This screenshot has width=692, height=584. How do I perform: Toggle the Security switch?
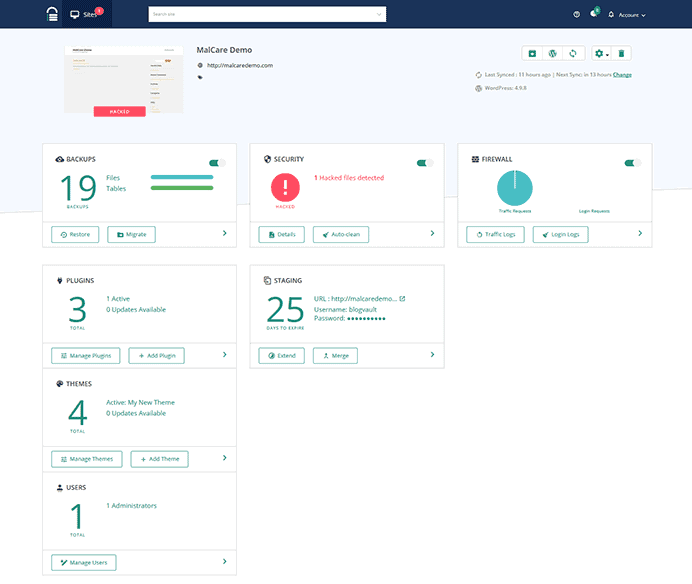[425, 163]
